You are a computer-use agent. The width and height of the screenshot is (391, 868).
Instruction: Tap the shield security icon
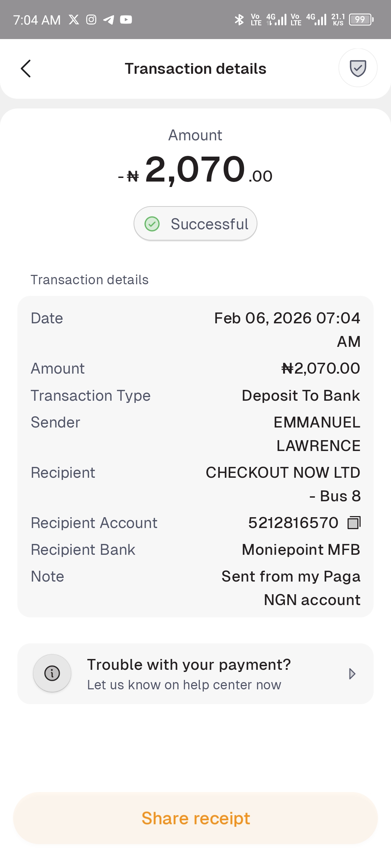pos(358,68)
